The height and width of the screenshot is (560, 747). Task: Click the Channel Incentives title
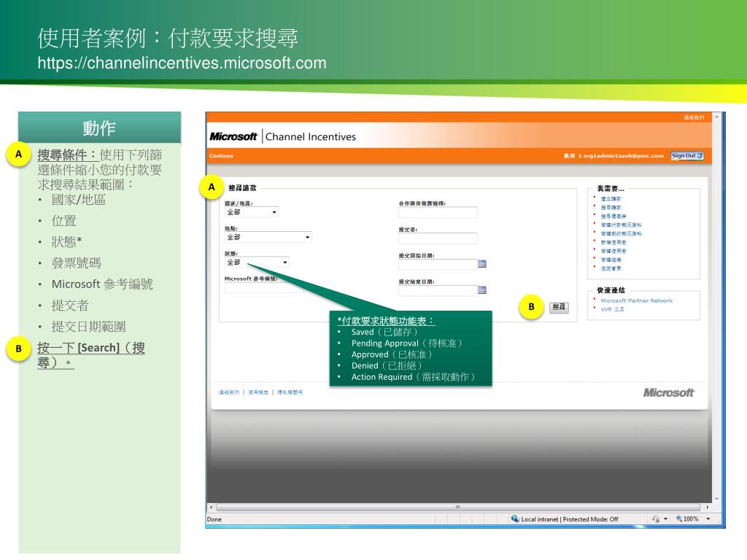[x=311, y=136]
